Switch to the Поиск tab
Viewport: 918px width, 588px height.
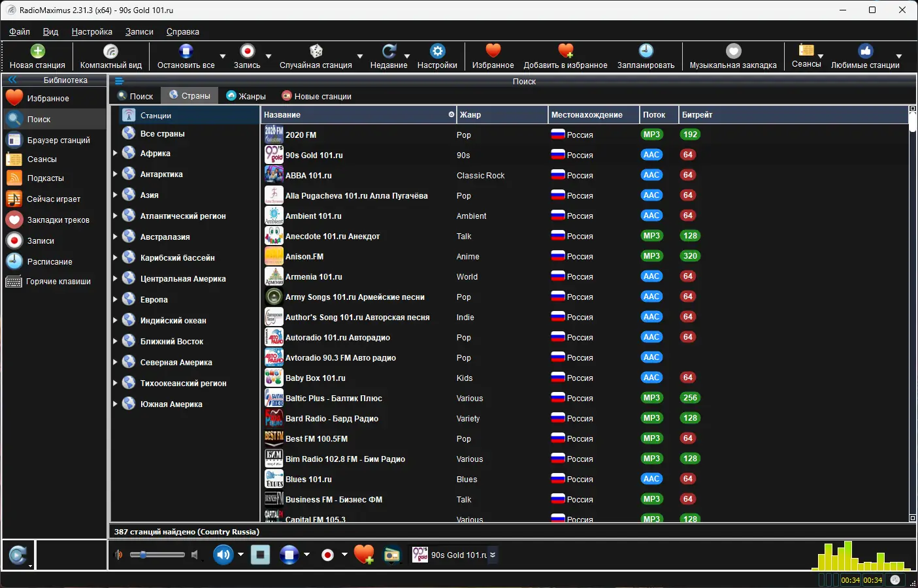pos(135,96)
